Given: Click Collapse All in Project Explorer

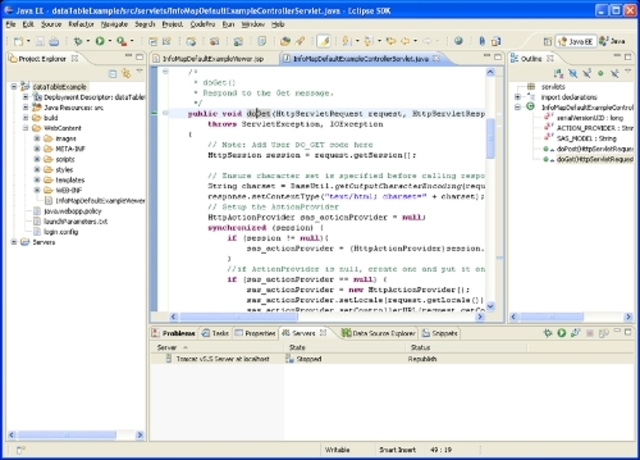Looking at the screenshot, I should [111, 73].
